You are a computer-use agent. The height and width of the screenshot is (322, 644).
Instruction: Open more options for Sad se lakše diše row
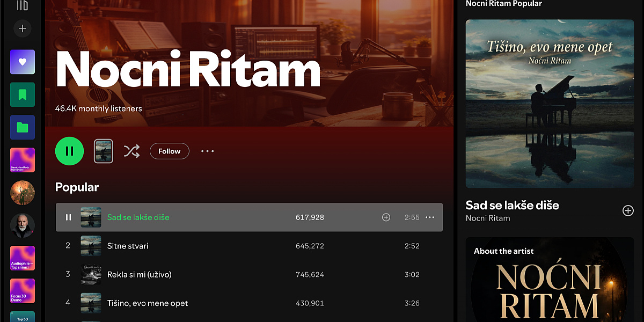tap(430, 217)
